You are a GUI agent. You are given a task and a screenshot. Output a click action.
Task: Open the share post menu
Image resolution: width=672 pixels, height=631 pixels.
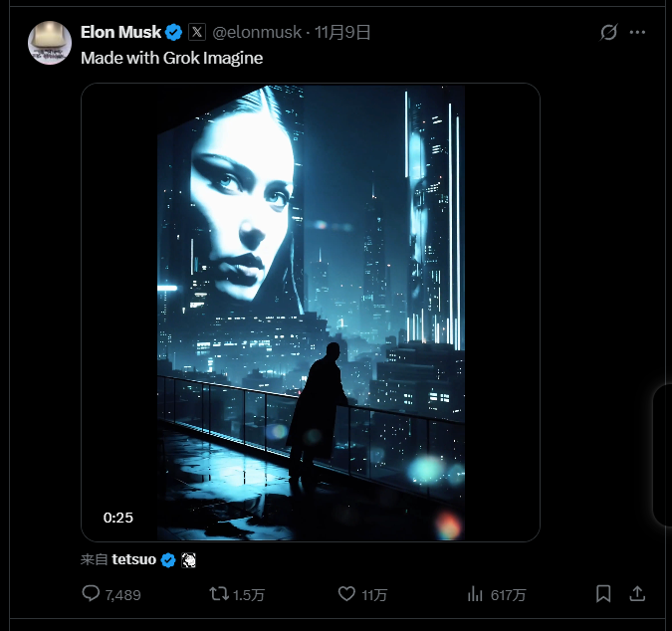click(638, 594)
